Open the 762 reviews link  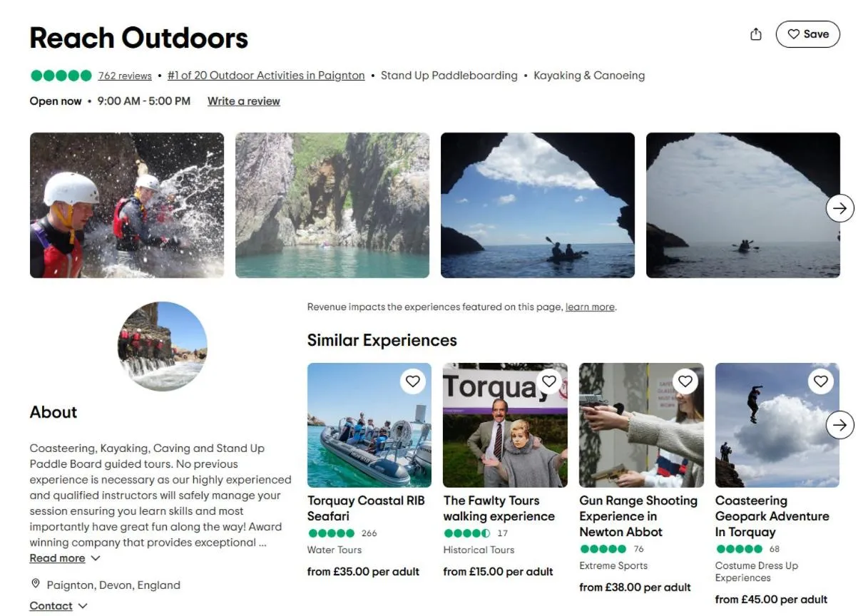125,76
